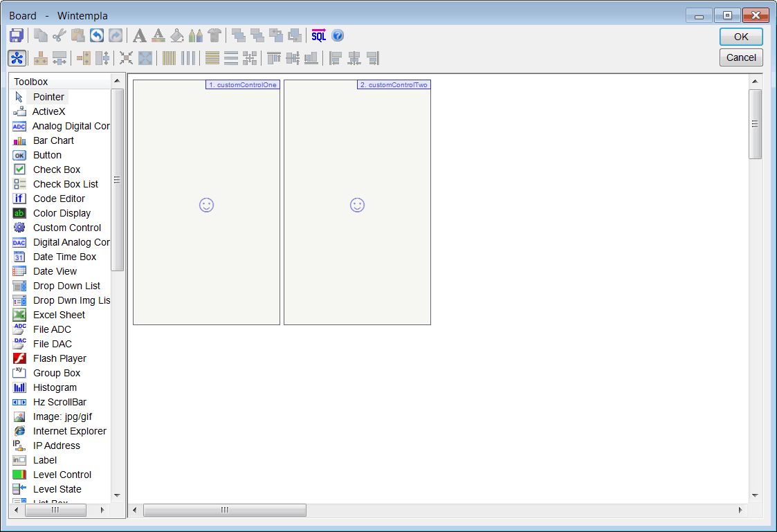Viewport: 777px width, 532px height.
Task: Click the Toolbox scroll down arrow
Action: [118, 495]
